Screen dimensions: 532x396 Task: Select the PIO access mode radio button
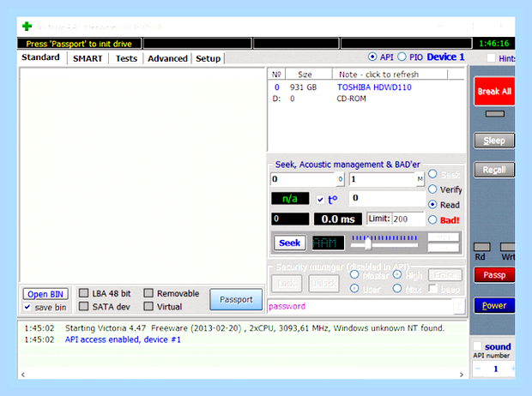pos(402,57)
